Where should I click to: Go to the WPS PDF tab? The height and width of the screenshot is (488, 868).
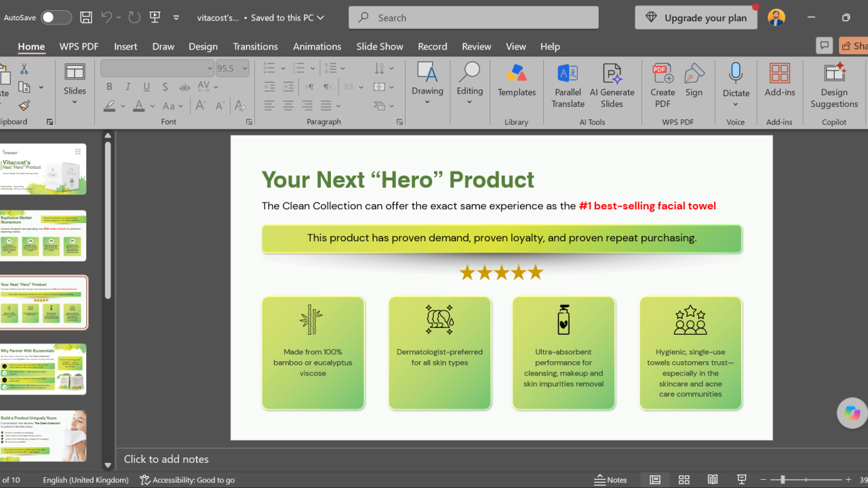coord(79,46)
